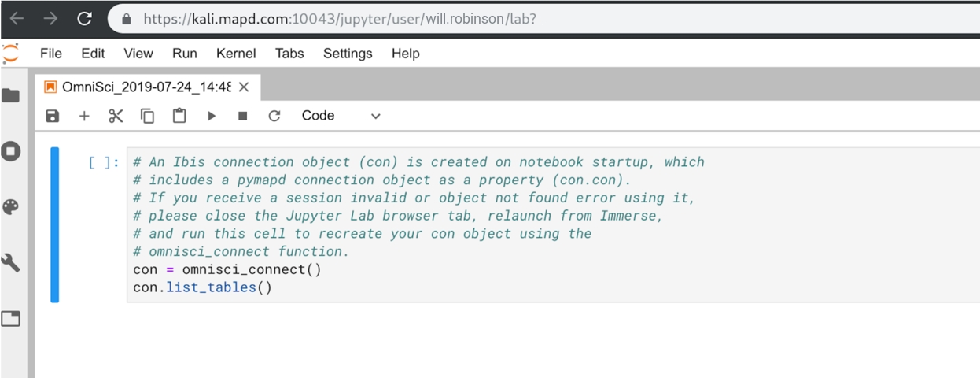Show running kernels from the sidebar stop-circle icon
This screenshot has height=378, width=980.
click(x=10, y=150)
